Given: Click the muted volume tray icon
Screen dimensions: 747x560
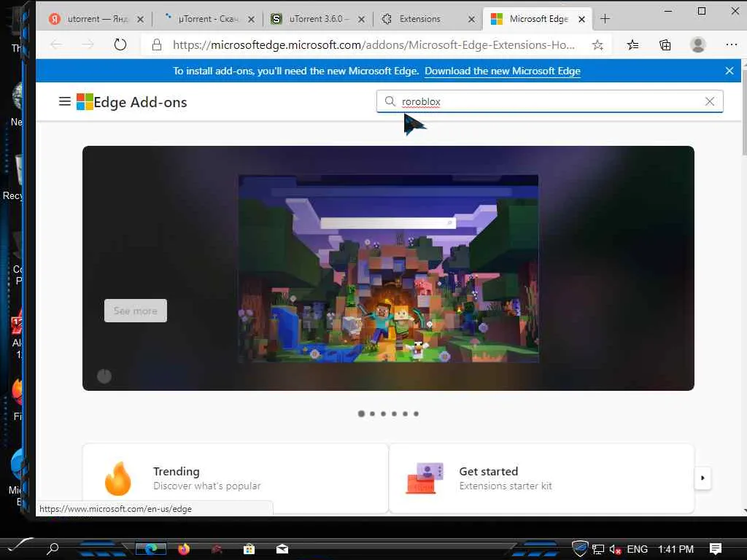Looking at the screenshot, I should point(615,550).
